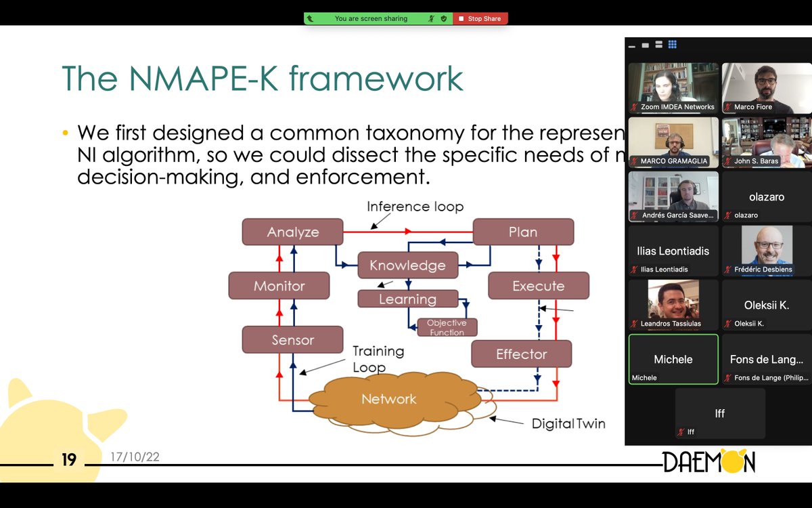This screenshot has width=812, height=508.
Task: Select Zoom IMDEA Networks video tile
Action: (x=674, y=88)
